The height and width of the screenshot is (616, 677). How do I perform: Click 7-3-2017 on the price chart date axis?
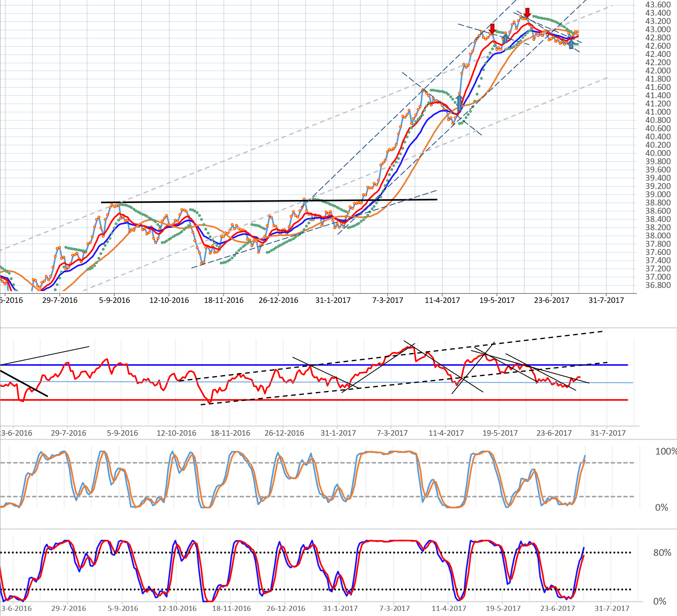(x=388, y=300)
